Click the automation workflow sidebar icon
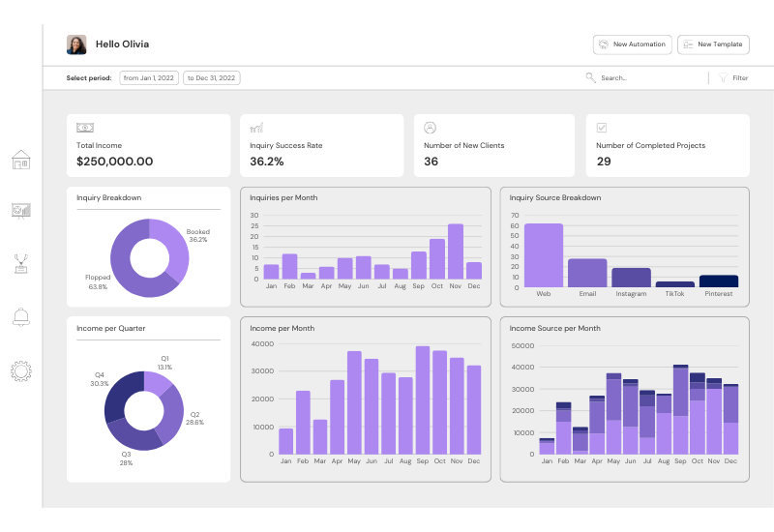The height and width of the screenshot is (532, 774). [21, 264]
